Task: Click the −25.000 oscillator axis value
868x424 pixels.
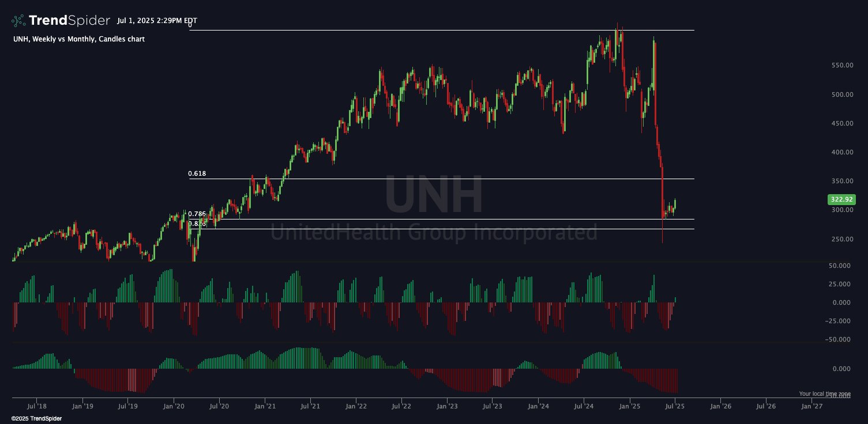Action: tap(838, 321)
